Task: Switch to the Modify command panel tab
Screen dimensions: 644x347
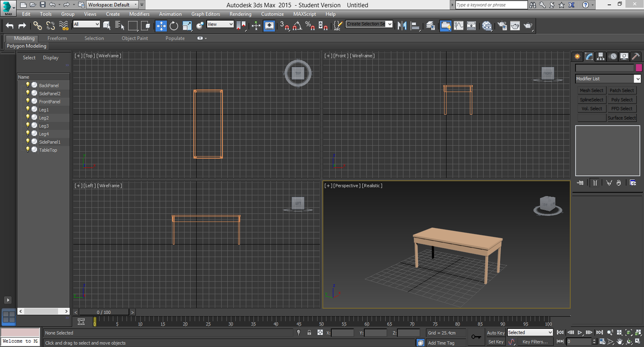Action: (x=590, y=56)
